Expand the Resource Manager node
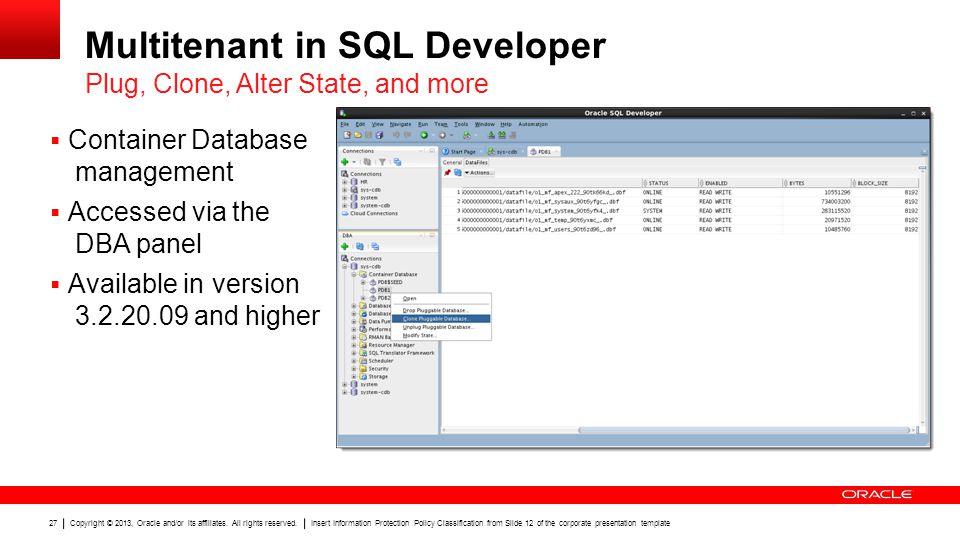 pos(354,345)
